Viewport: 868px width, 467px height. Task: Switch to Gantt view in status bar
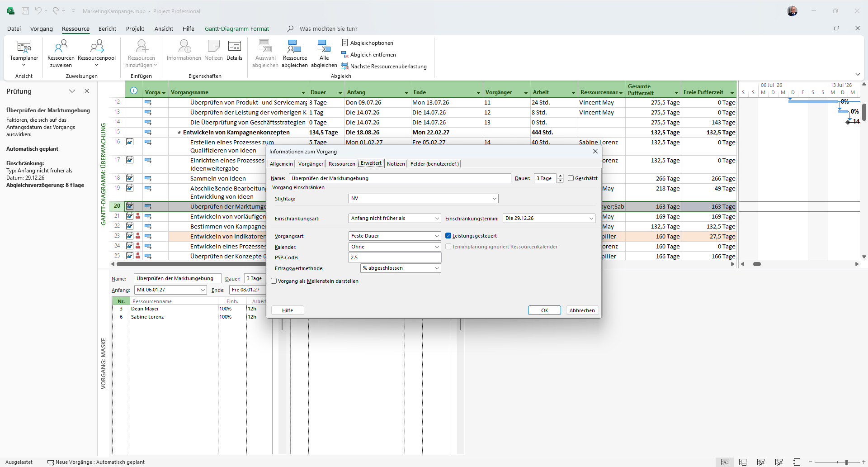(x=725, y=462)
